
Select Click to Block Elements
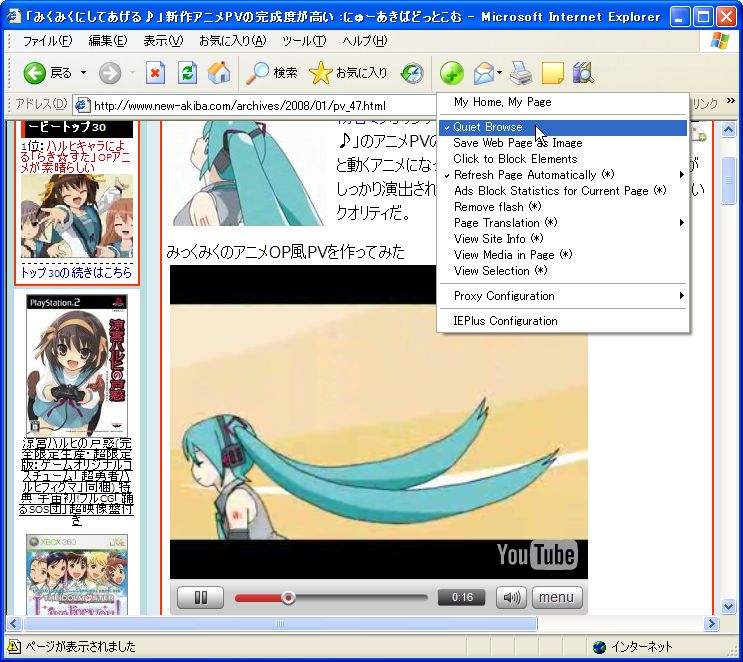(x=562, y=159)
